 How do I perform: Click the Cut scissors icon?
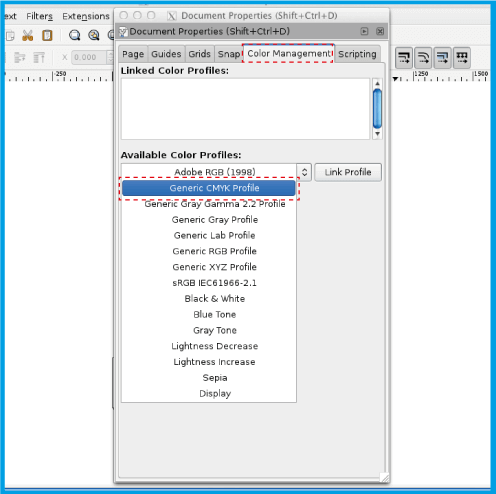27,35
